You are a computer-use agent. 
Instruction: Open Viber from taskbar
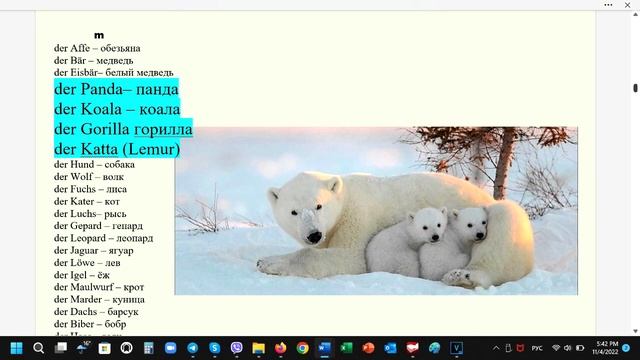237,348
